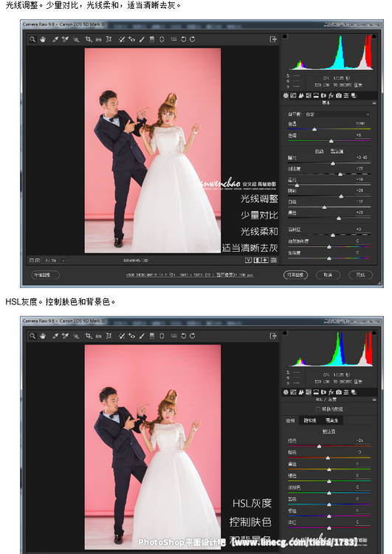This screenshot has height=554, width=392.
Task: Click the Default link in HSL panel
Action: [x=329, y=431]
